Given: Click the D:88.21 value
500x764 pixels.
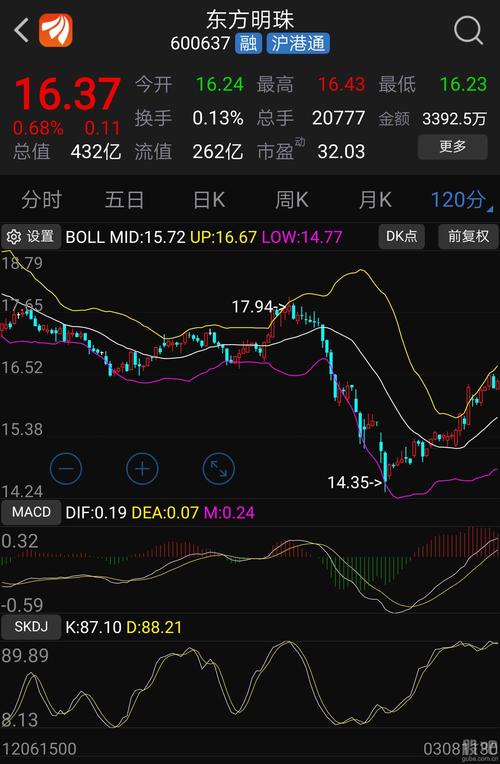Looking at the screenshot, I should (x=154, y=627).
